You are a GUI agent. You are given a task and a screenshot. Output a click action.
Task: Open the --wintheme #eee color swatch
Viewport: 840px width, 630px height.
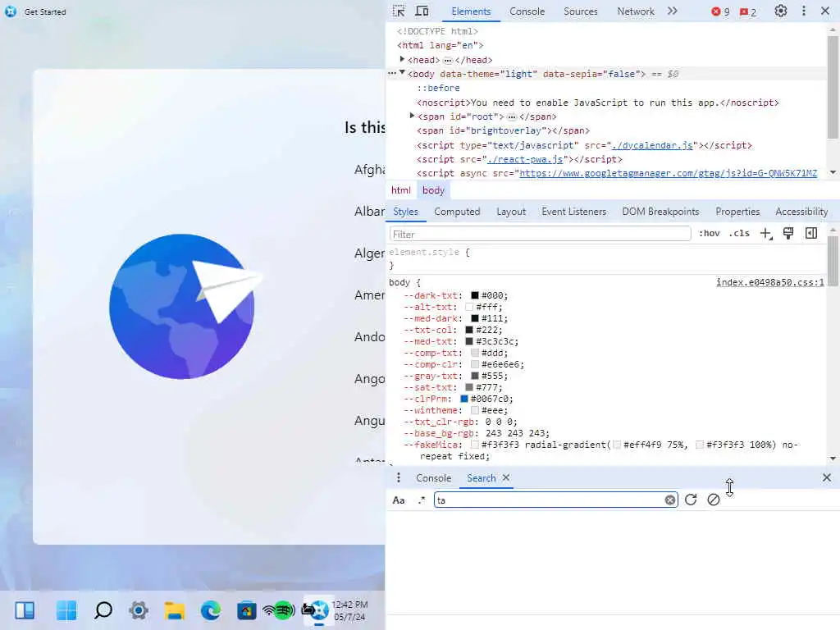pyautogui.click(x=475, y=410)
